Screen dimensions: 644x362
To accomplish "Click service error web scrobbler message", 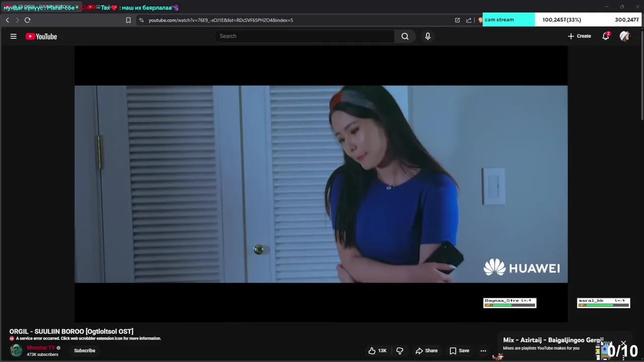I will pyautogui.click(x=88, y=338).
